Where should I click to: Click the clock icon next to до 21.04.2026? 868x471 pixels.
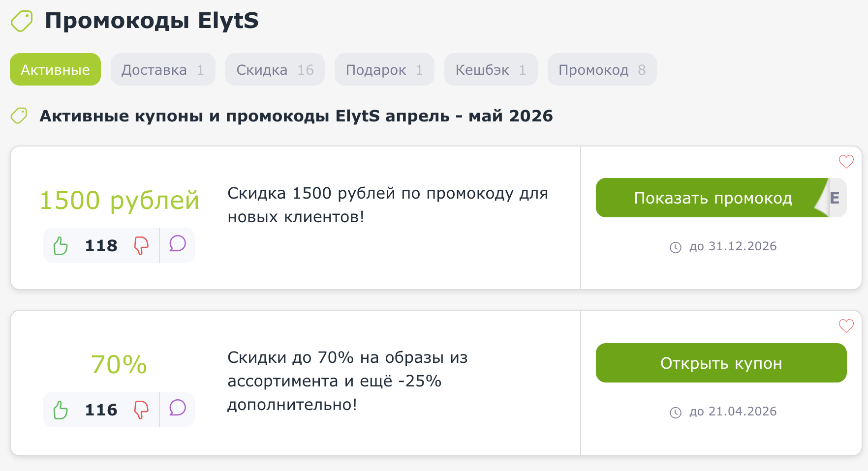[676, 412]
